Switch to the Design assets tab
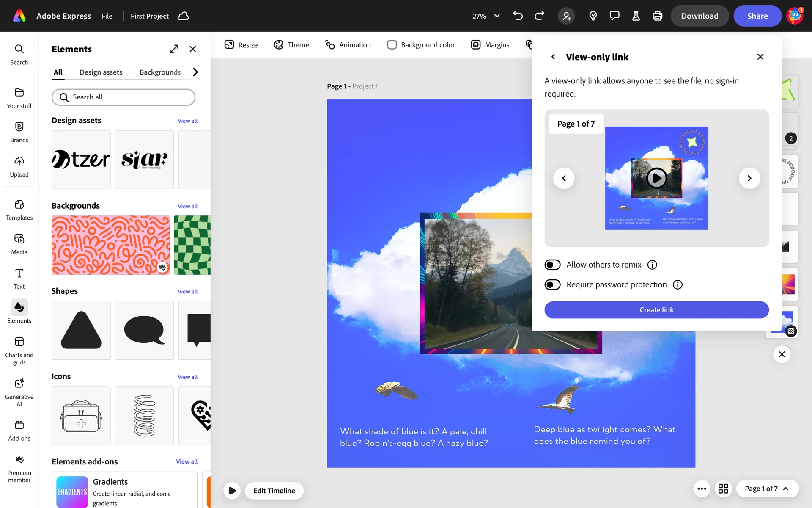The height and width of the screenshot is (508, 812). pyautogui.click(x=101, y=72)
